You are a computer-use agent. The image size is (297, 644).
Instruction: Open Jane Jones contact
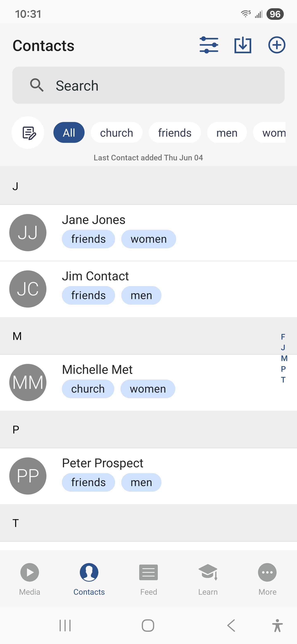[x=148, y=233]
